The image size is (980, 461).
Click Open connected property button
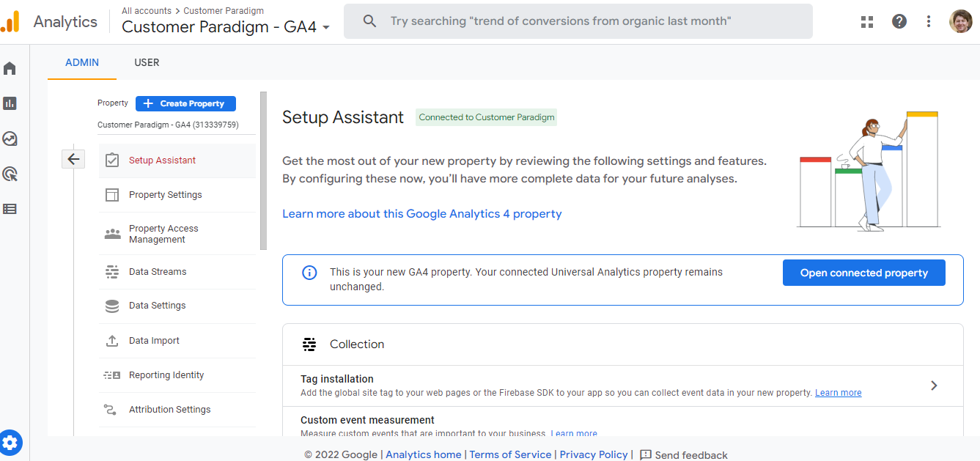(863, 272)
